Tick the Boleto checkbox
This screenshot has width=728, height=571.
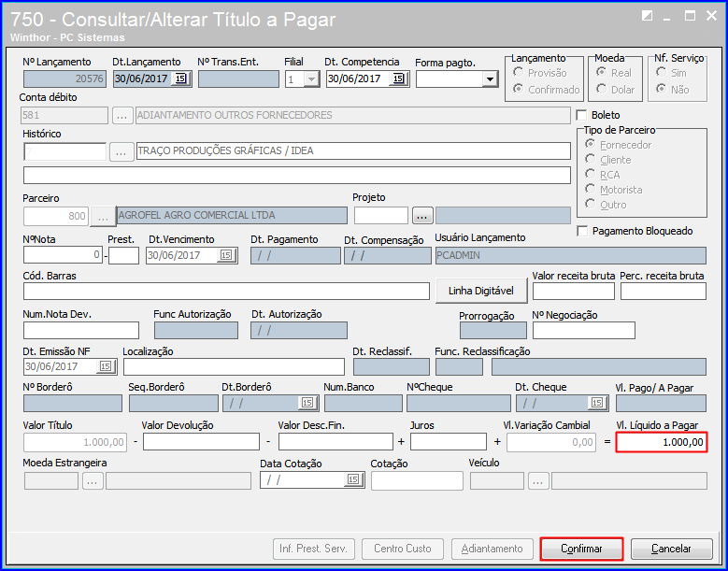(x=581, y=115)
